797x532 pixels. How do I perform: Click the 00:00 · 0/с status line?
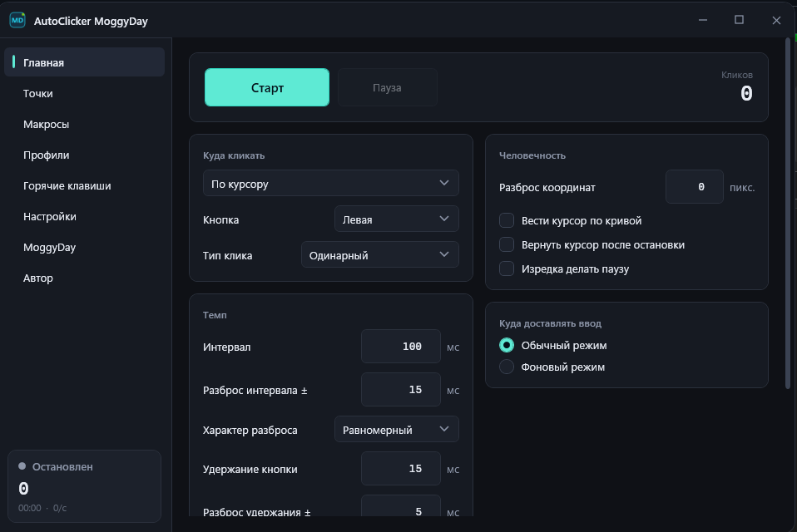coord(42,508)
